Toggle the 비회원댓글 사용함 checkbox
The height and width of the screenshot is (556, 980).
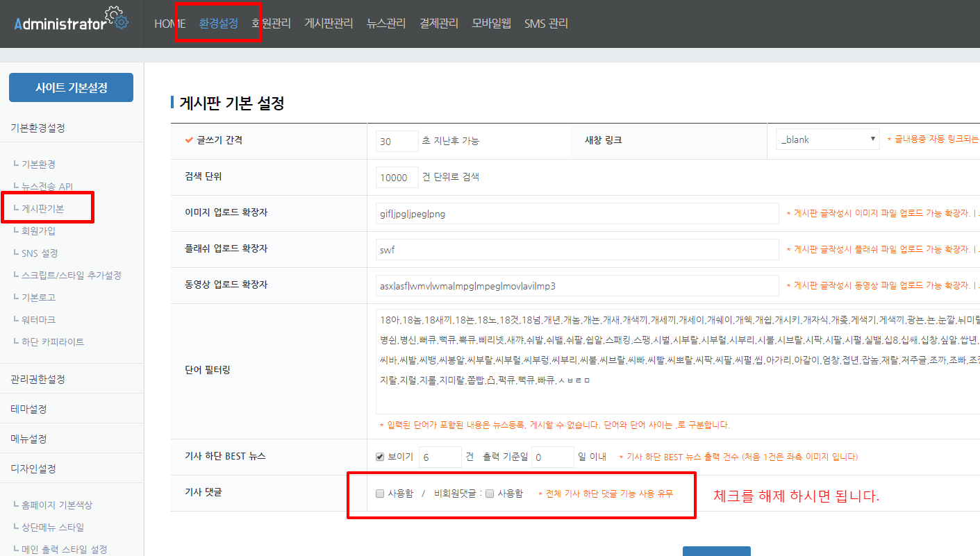coord(490,494)
